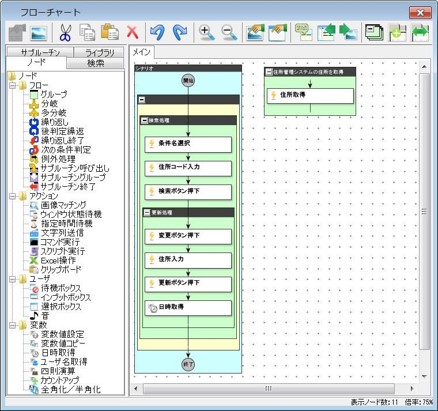Click the copy documents icon
This screenshot has height=411, width=438.
[x=87, y=32]
